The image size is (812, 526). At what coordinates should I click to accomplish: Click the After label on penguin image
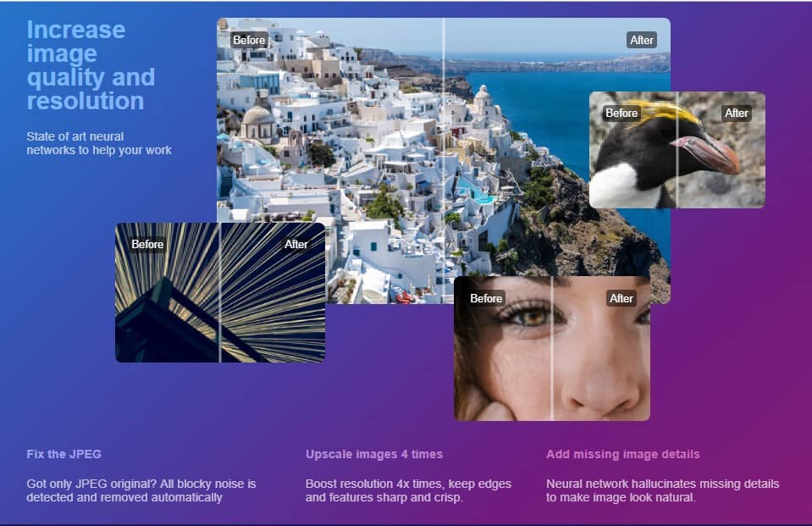tap(737, 113)
